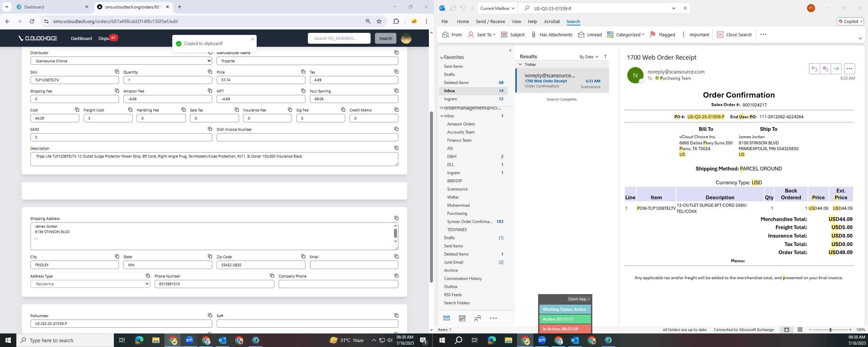This screenshot has width=868, height=347.
Task: Open the Synnex Order Confirmation folder
Action: [x=469, y=222]
